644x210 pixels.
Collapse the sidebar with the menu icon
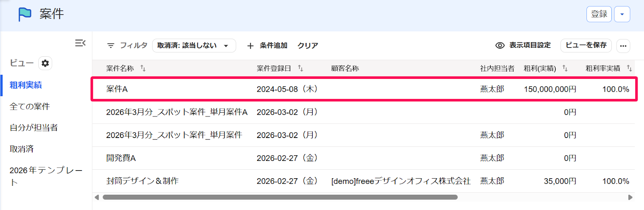point(80,43)
